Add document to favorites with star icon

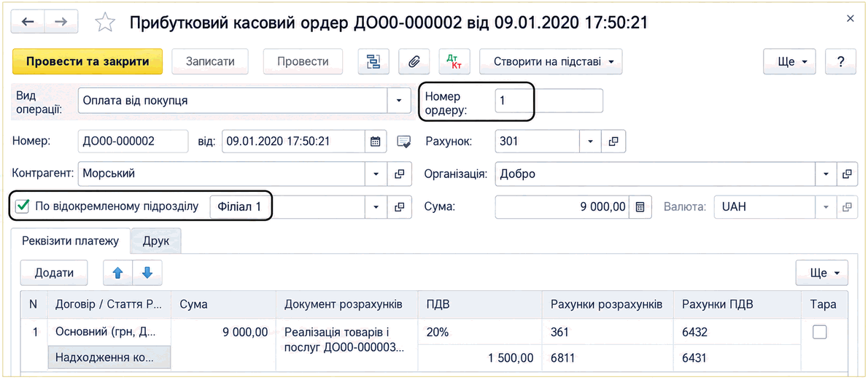tap(105, 22)
